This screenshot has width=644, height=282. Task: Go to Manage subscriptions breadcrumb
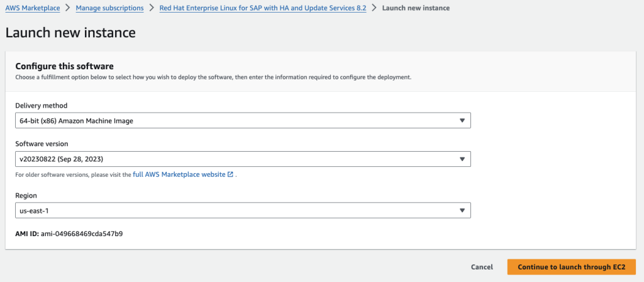[109, 8]
